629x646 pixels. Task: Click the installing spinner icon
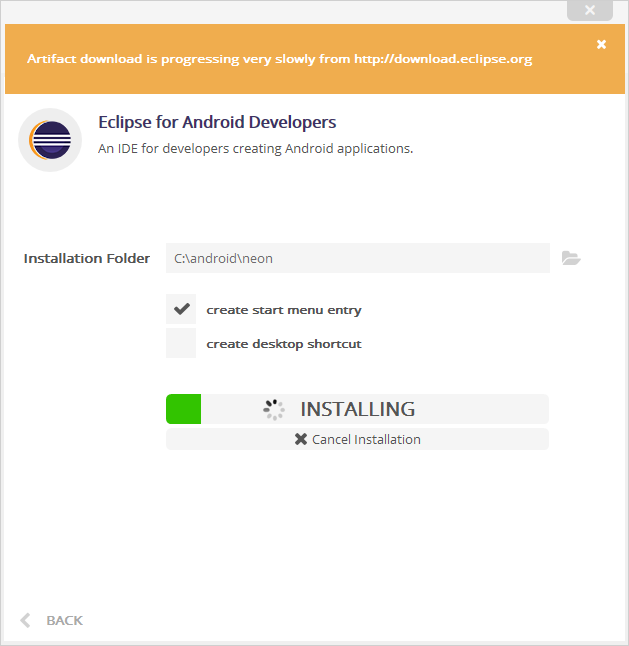274,410
